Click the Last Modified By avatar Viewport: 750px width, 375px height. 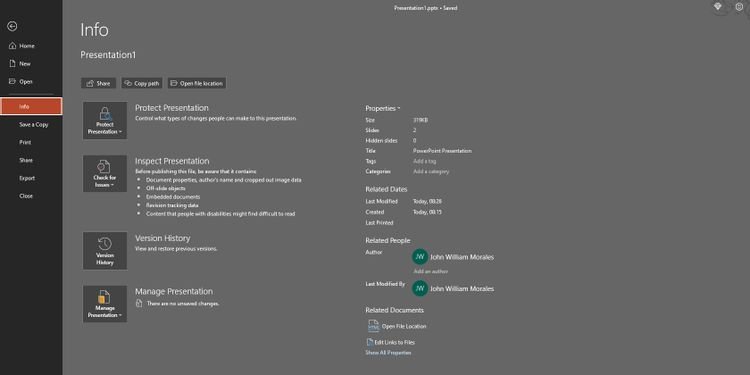pos(420,288)
